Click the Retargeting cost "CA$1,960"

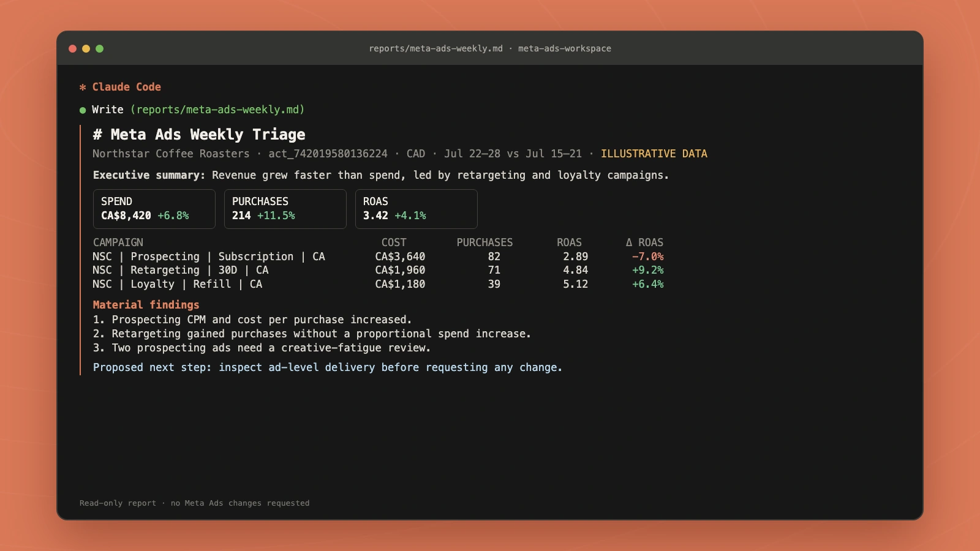click(x=400, y=270)
